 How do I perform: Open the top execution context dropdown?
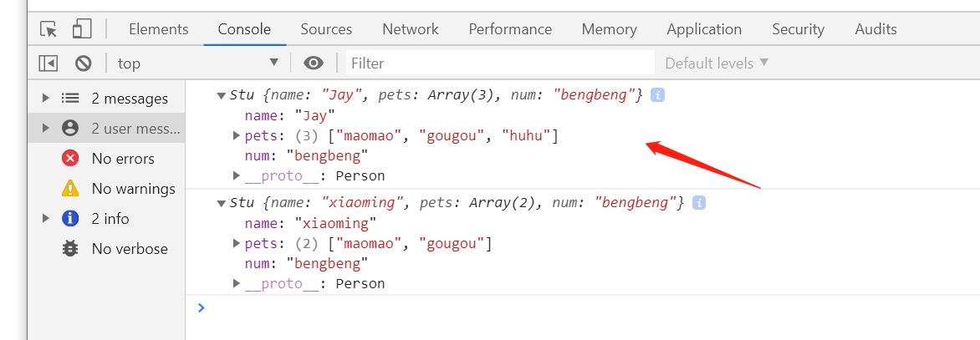[197, 63]
